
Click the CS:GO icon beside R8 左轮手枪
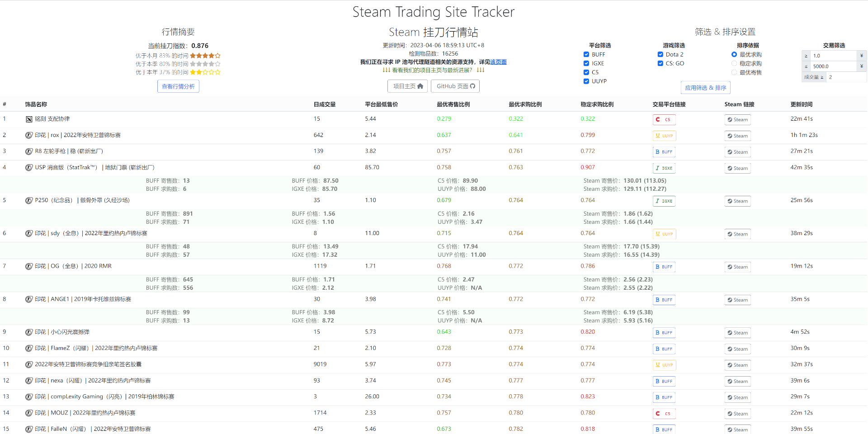[x=29, y=151]
